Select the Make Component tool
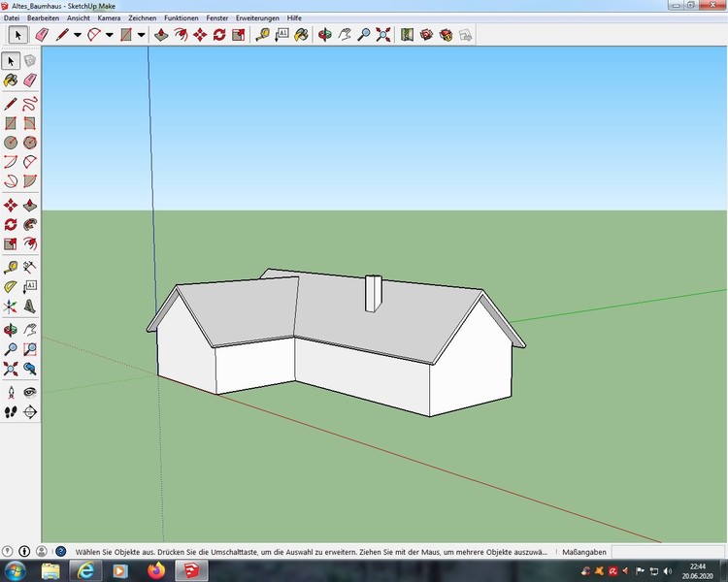This screenshot has height=582, width=728. pyautogui.click(x=30, y=61)
